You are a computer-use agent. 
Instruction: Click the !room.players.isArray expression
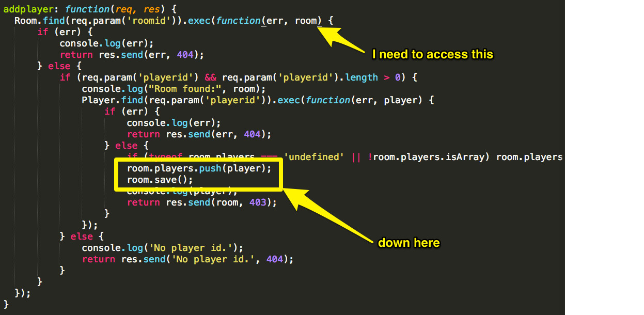click(428, 157)
